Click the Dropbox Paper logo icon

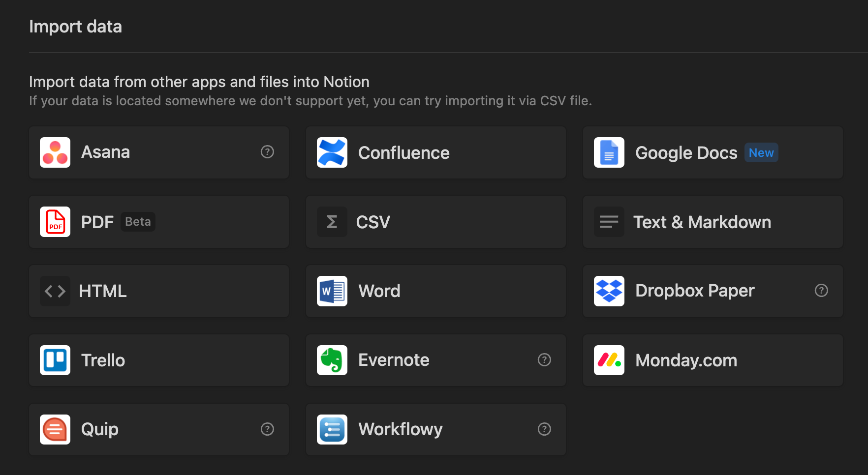(609, 291)
